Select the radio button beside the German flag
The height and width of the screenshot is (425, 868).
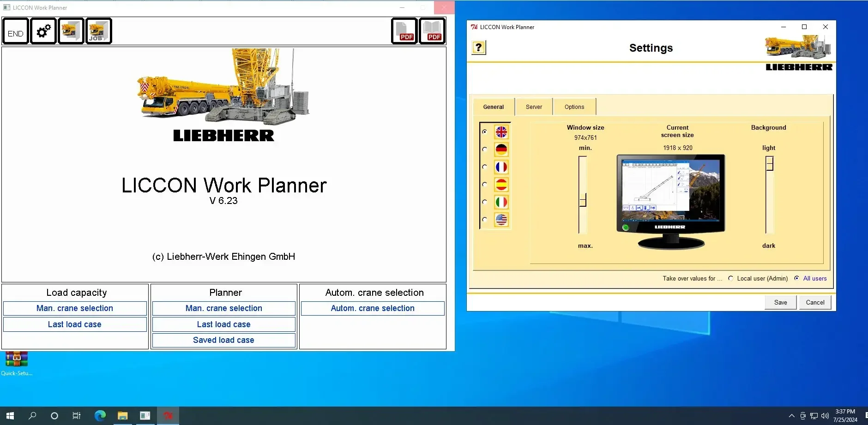(484, 150)
